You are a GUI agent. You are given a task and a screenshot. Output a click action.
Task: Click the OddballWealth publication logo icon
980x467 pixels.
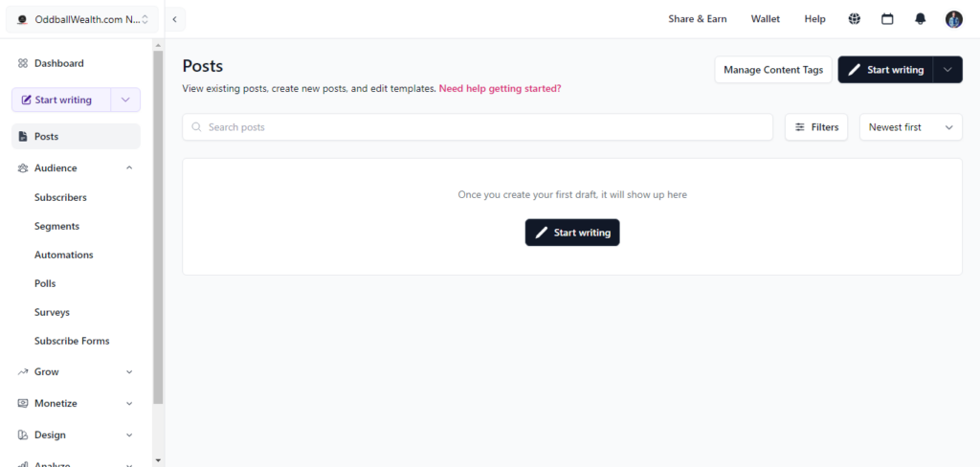[x=23, y=19]
